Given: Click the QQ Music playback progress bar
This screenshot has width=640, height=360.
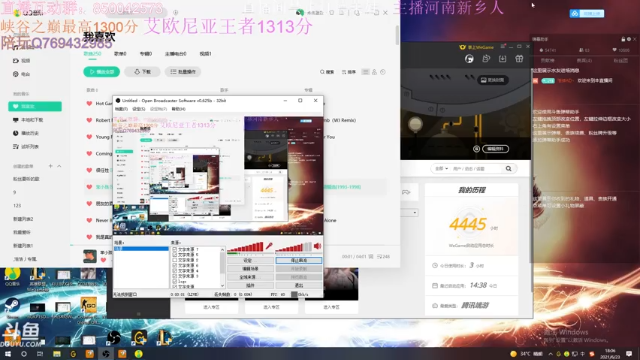Looking at the screenshot, I should tap(235, 245).
